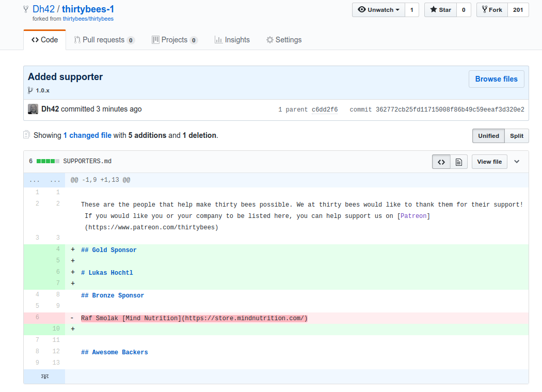Open the Pull requests tab
The height and width of the screenshot is (392, 542).
104,40
